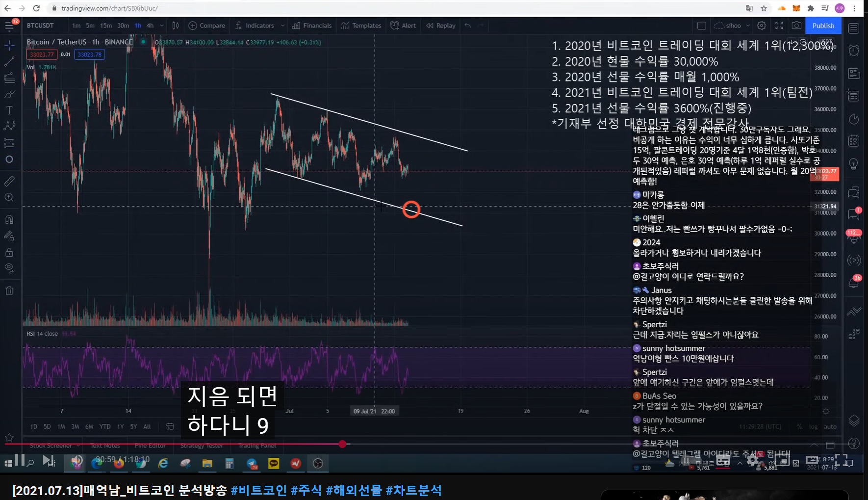
Task: Select the Text annotation tool
Action: (9, 110)
